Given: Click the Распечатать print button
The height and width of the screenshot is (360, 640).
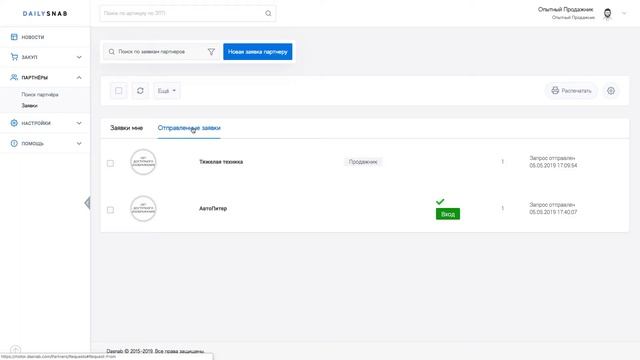Looking at the screenshot, I should point(571,91).
